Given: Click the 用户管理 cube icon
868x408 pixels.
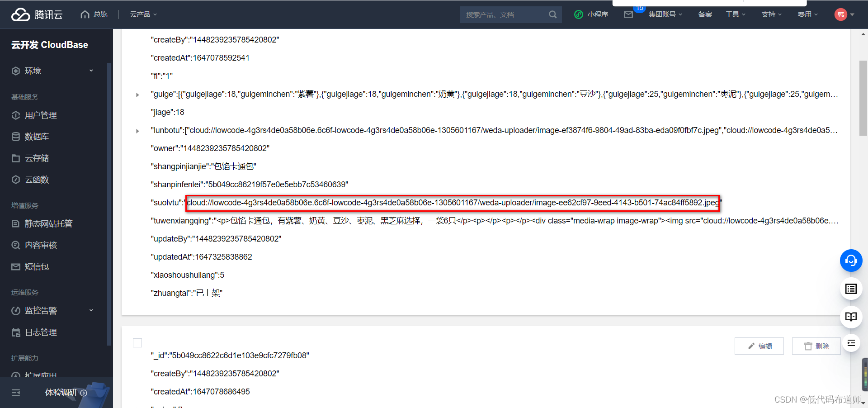Looking at the screenshot, I should coord(16,115).
